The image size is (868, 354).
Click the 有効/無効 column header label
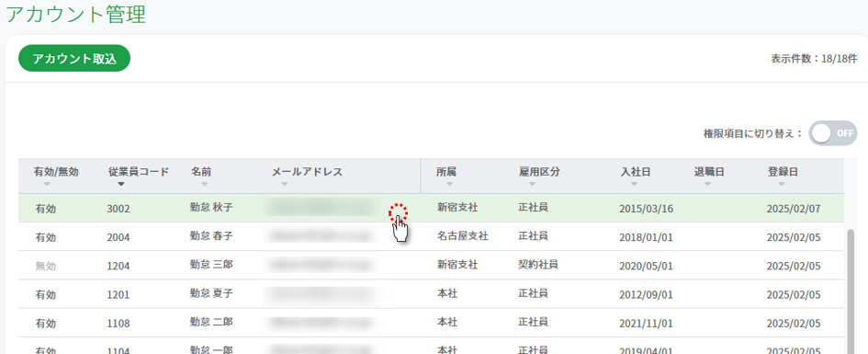56,172
